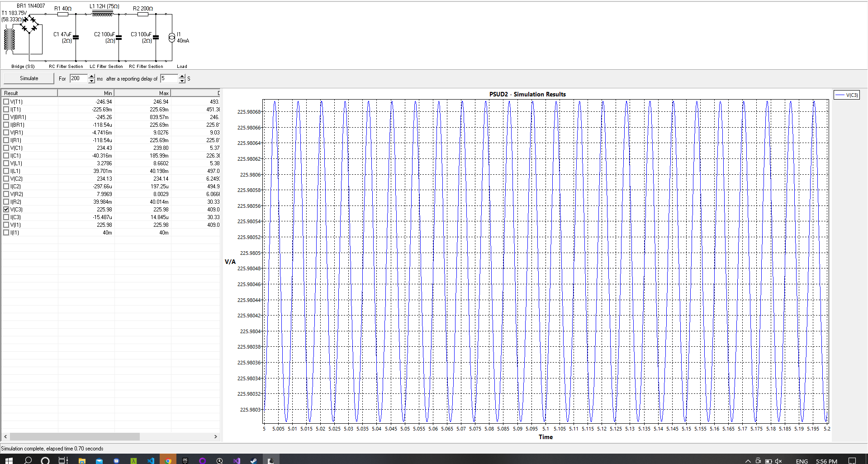Viewport: 868px width, 464px height.
Task: Open Steam from the taskbar
Action: coord(254,461)
